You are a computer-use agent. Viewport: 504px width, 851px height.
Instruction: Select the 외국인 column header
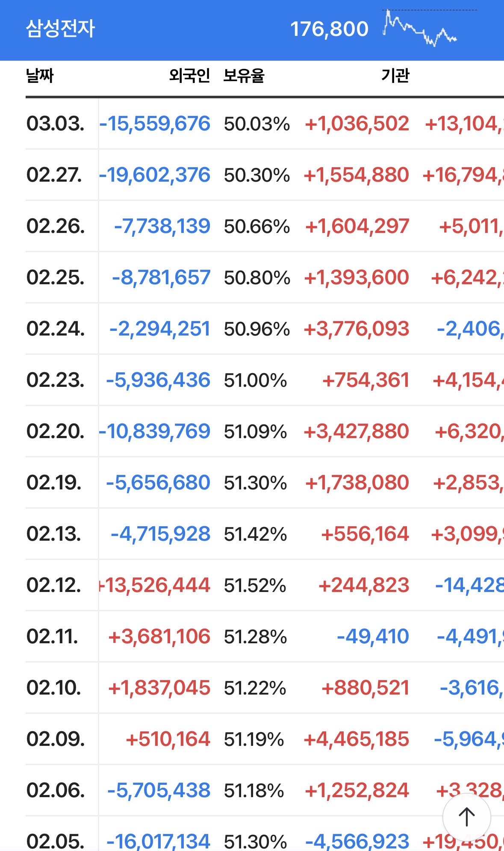189,76
